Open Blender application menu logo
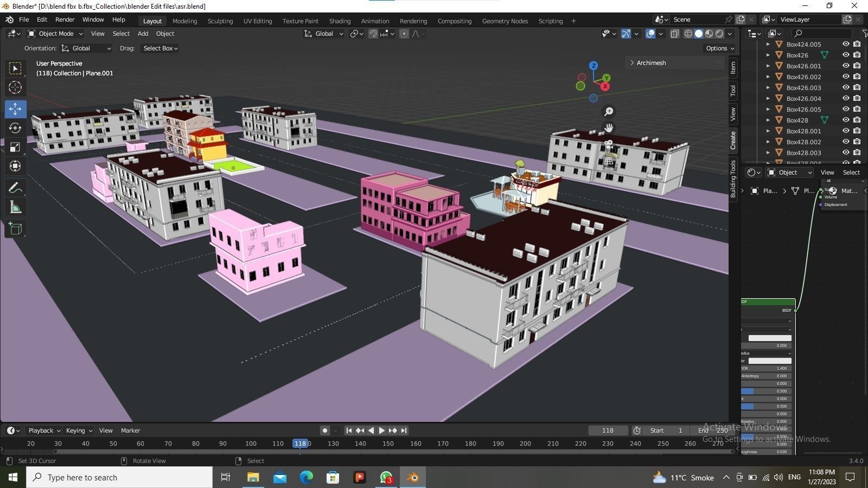The image size is (868, 488). [x=9, y=20]
